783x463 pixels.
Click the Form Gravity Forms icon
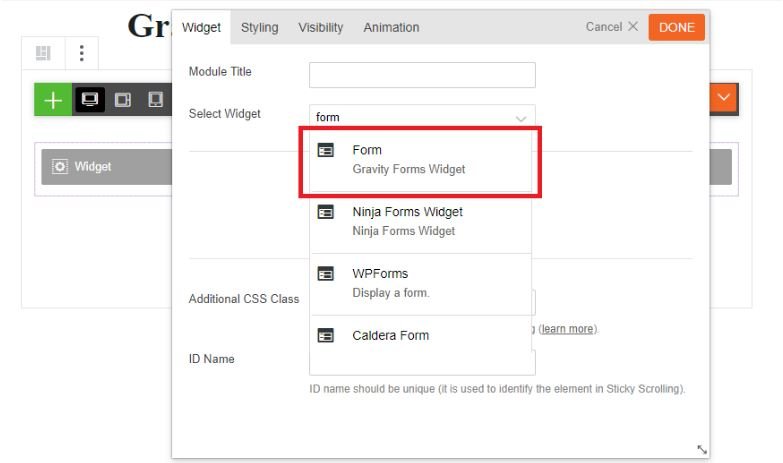[x=326, y=150]
